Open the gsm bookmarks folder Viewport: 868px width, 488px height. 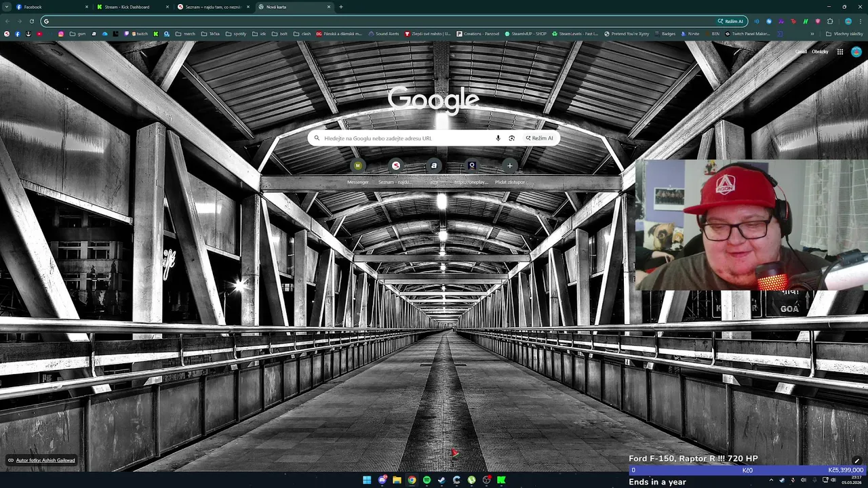[77, 34]
